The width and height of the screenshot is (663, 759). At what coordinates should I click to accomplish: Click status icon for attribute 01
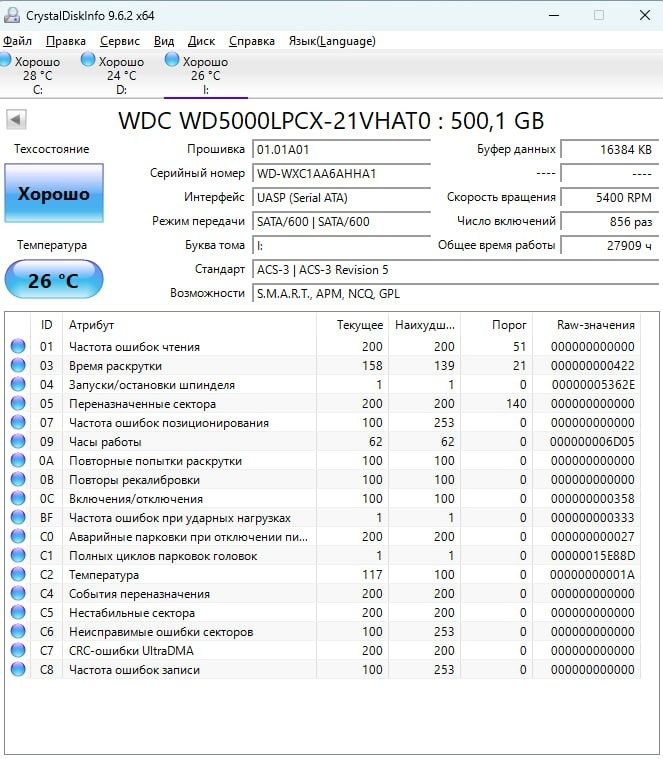point(18,347)
